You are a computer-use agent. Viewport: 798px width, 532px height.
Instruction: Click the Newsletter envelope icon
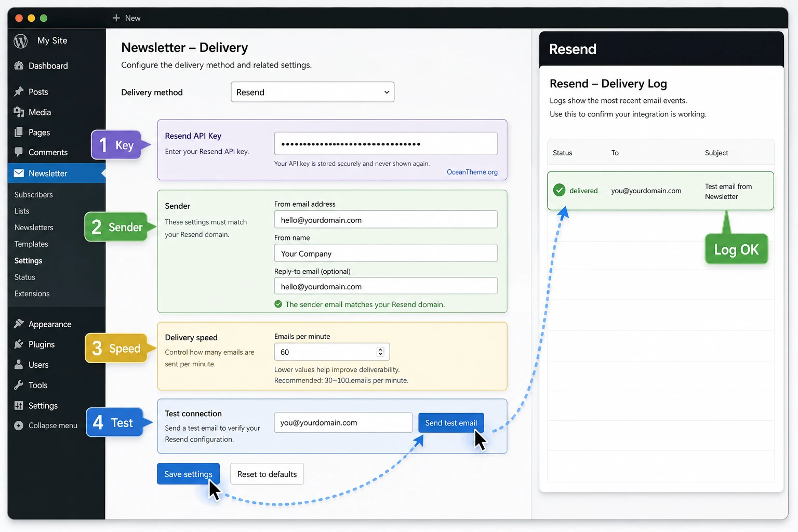[19, 173]
